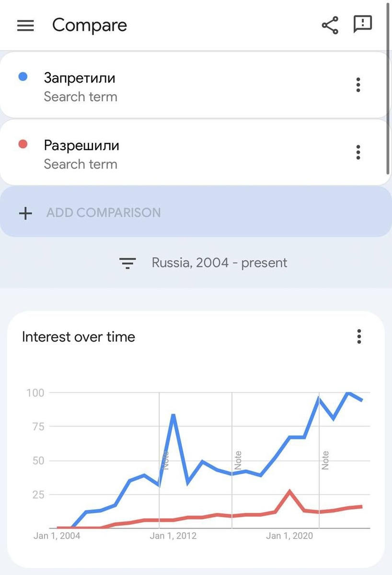392x575 pixels.
Task: Click the share icon
Action: [330, 25]
